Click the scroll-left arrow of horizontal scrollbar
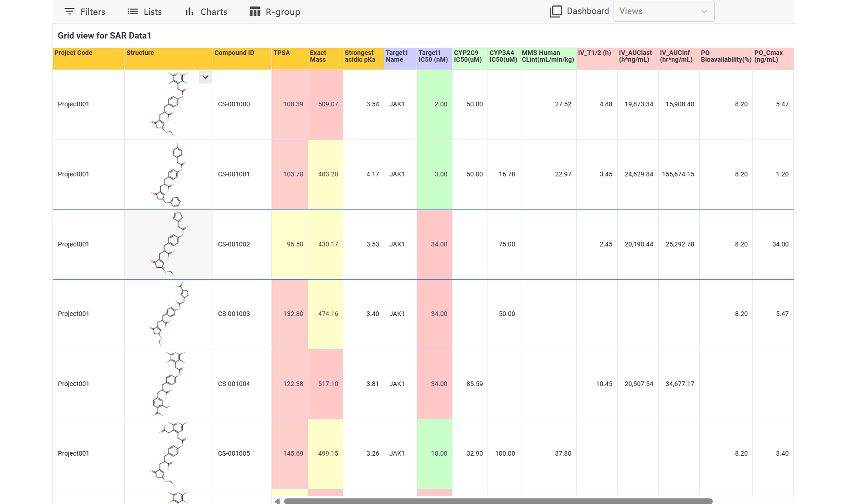The height and width of the screenshot is (504, 844). tap(277, 501)
